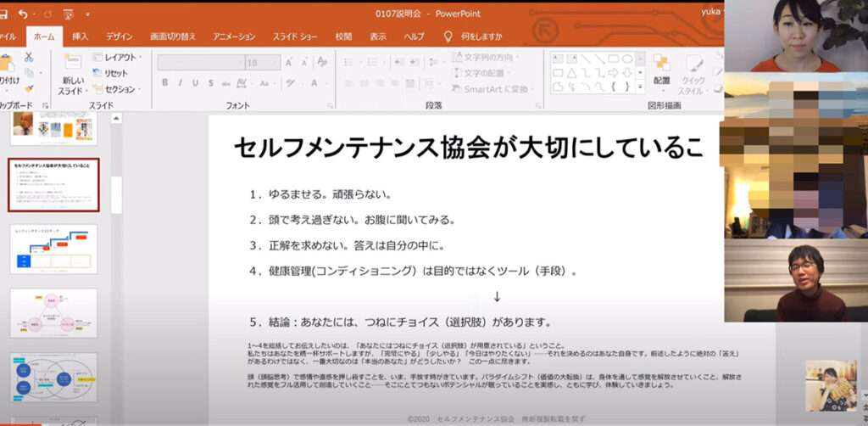This screenshot has width=868, height=426.
Task: Open the 校閲 tab
Action: (343, 36)
